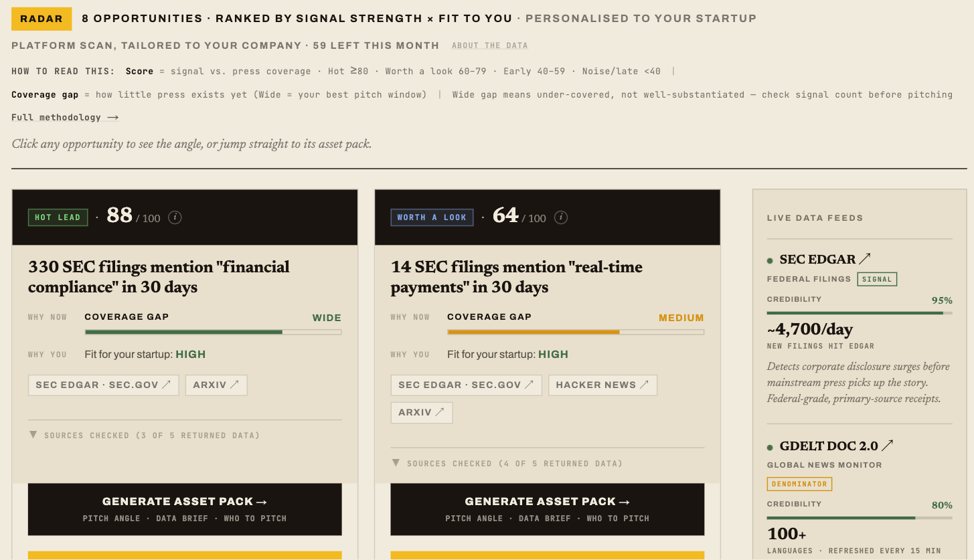Viewport: 974px width, 560px height.
Task: Open the financial compliance opportunity headline
Action: pyautogui.click(x=159, y=277)
